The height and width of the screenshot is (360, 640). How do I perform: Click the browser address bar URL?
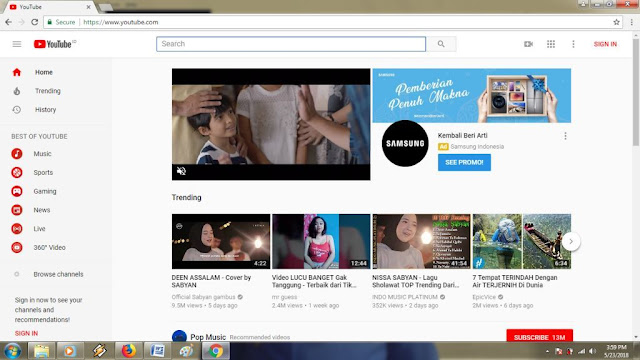point(121,22)
